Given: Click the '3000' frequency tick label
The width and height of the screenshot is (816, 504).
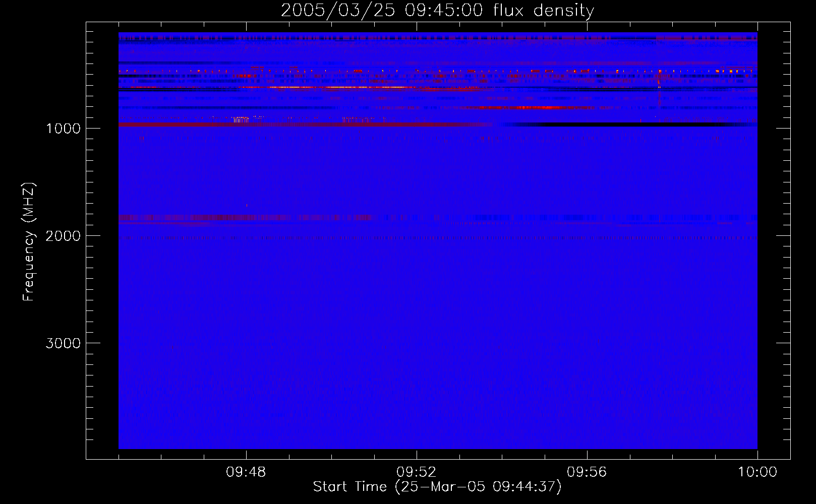Looking at the screenshot, I should [x=63, y=343].
